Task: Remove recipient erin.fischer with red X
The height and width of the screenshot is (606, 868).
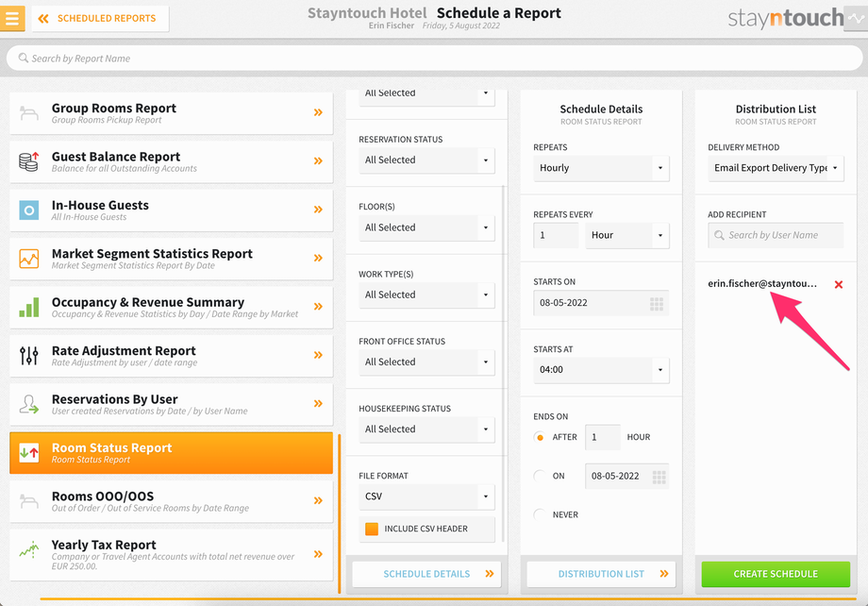Action: point(839,285)
